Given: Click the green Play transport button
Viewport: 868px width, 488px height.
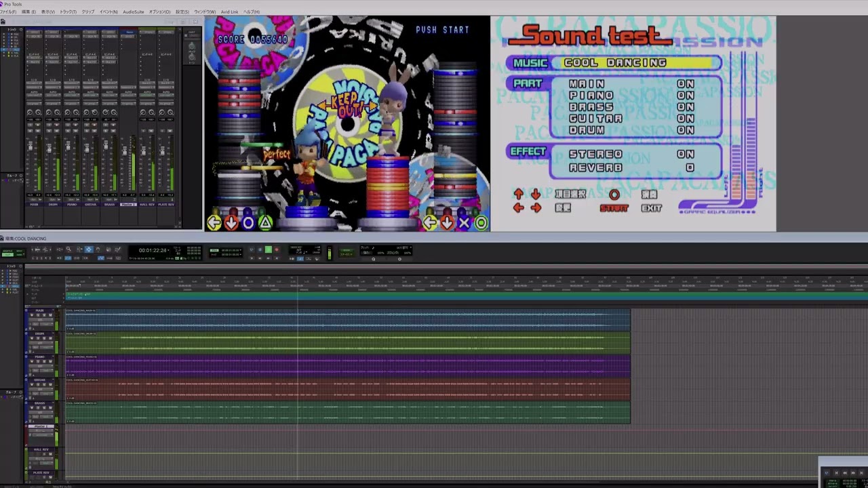Looking at the screenshot, I should pyautogui.click(x=268, y=249).
